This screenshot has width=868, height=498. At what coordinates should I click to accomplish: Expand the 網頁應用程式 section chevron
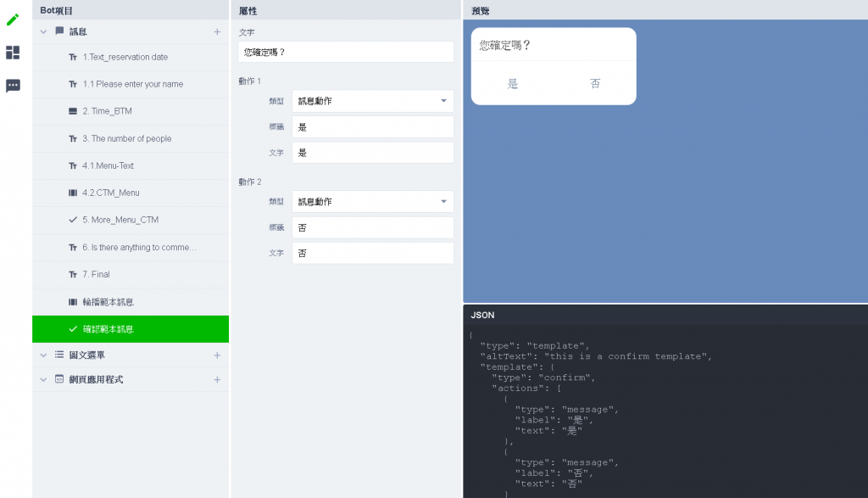click(x=43, y=380)
